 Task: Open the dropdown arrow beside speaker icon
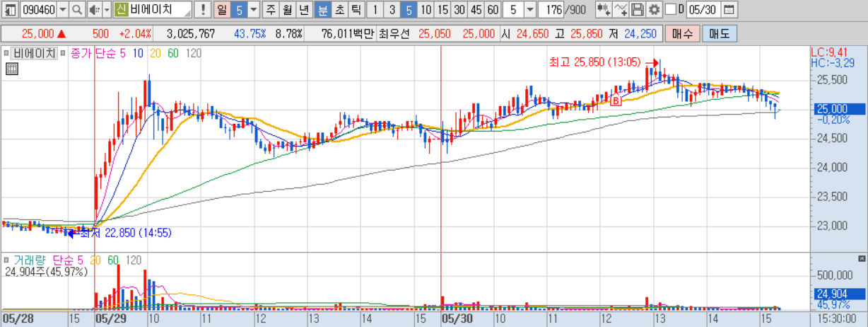click(x=106, y=10)
